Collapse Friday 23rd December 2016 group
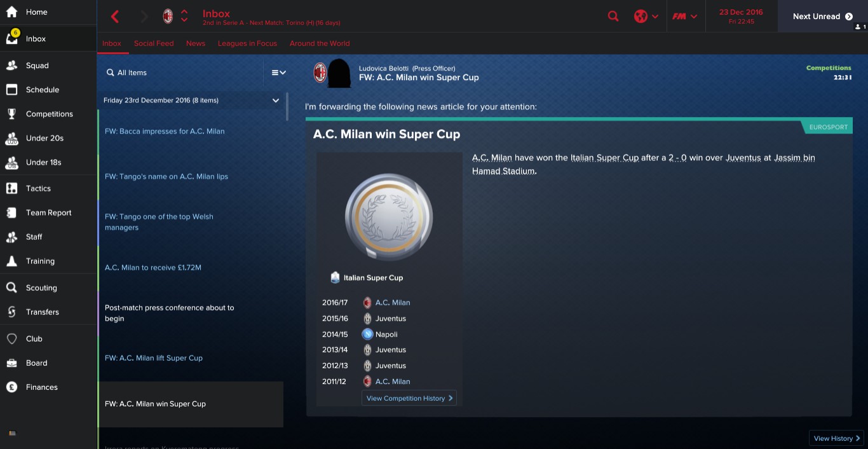Image resolution: width=868 pixels, height=449 pixels. pos(276,100)
